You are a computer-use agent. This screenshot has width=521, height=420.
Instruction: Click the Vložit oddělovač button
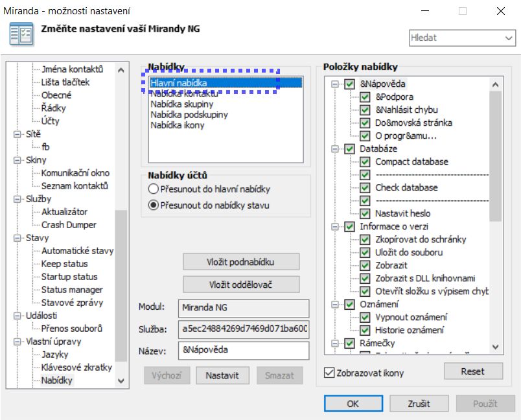241,285
